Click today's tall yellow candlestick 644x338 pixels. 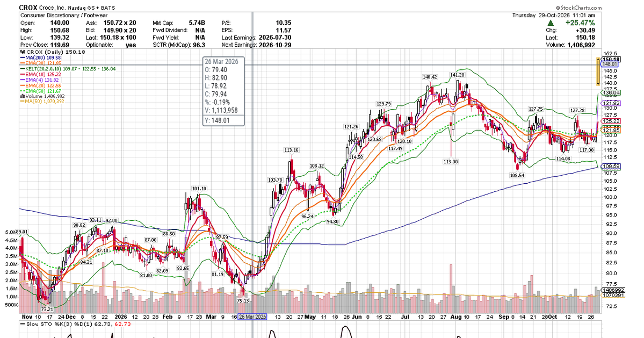(x=598, y=71)
